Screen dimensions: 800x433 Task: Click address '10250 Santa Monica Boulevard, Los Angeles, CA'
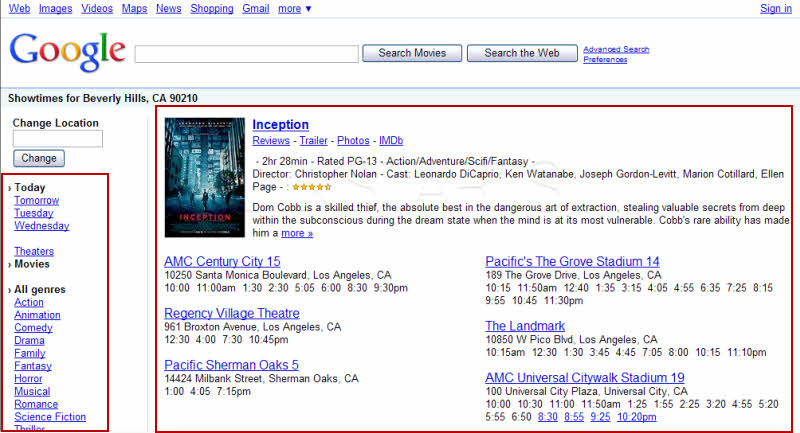click(278, 275)
